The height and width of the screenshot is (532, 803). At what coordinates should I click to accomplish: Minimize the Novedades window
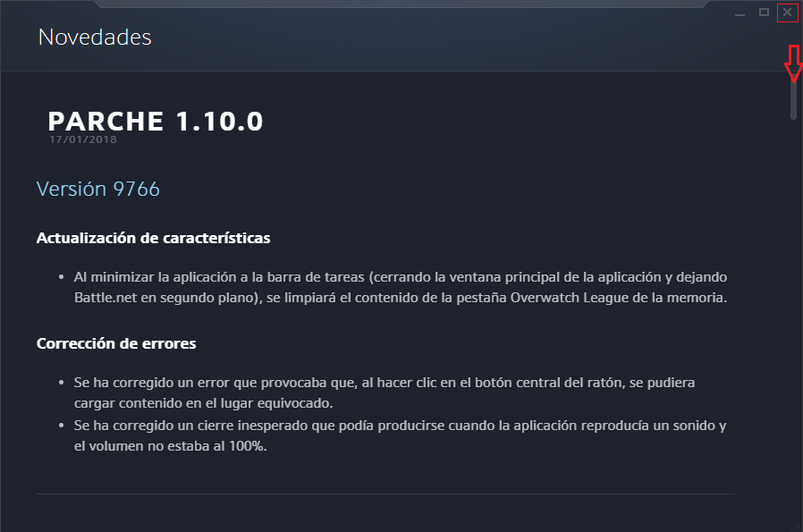[740, 14]
